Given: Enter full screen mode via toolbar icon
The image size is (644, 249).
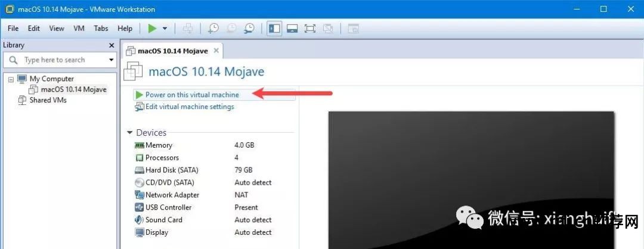Looking at the screenshot, I should 310,29.
